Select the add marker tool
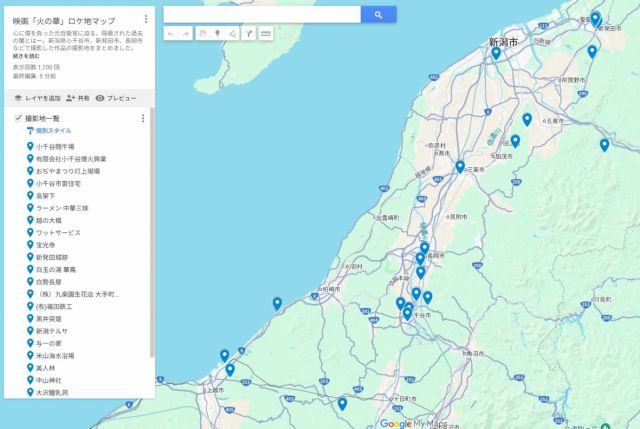Viewport: 640px width, 429px height. click(217, 34)
